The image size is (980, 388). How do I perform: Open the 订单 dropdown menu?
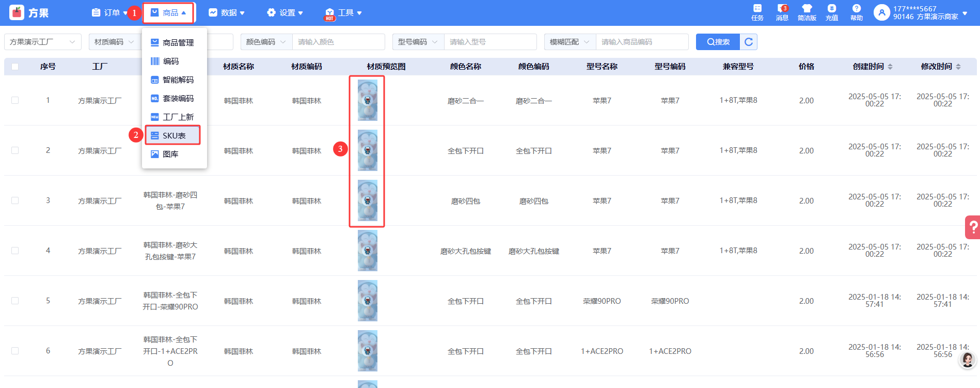click(109, 12)
